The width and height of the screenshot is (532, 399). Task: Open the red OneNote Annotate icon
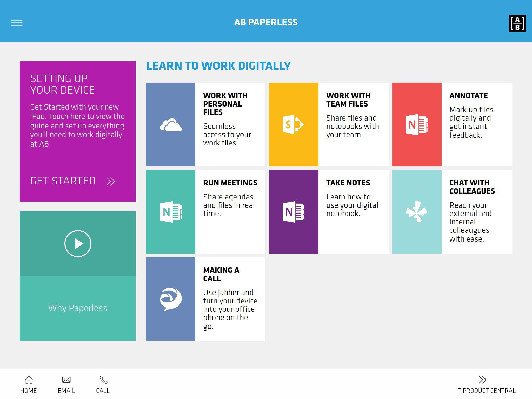point(417,124)
